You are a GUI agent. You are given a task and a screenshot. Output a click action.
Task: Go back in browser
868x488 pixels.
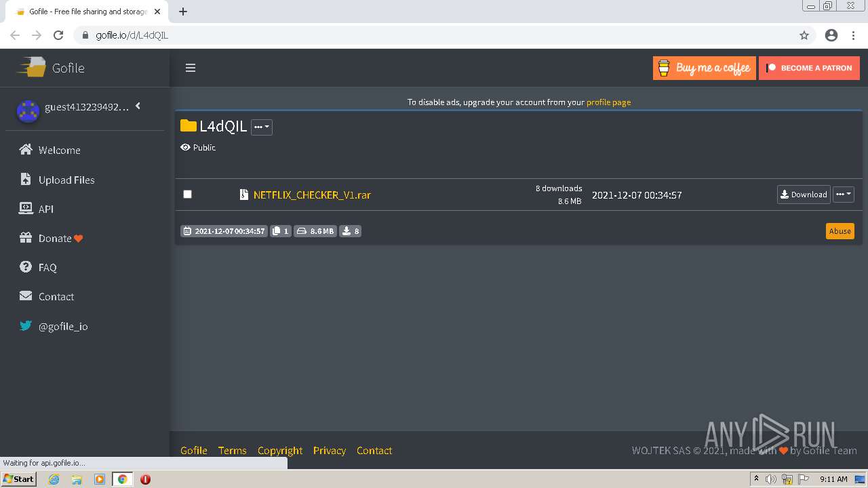coord(15,35)
